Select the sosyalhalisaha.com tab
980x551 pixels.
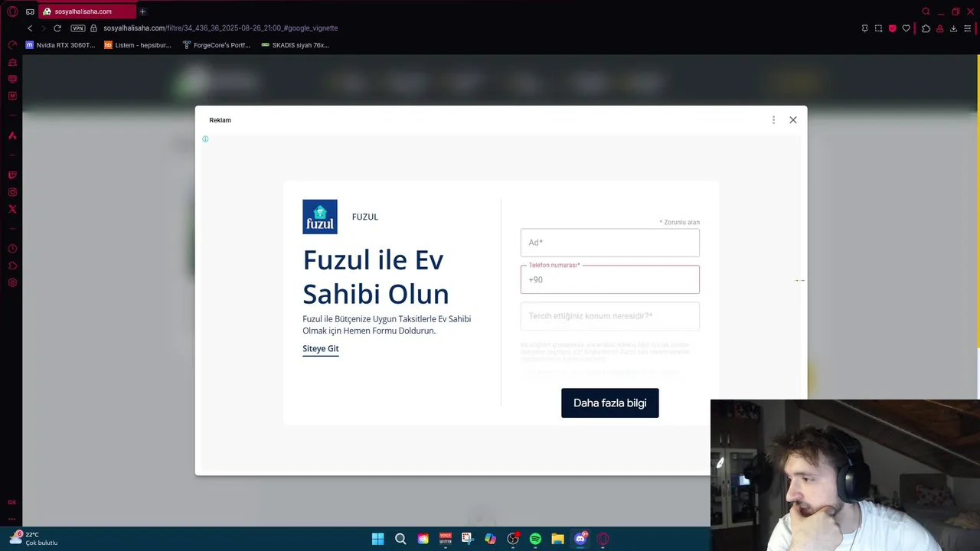click(x=87, y=11)
